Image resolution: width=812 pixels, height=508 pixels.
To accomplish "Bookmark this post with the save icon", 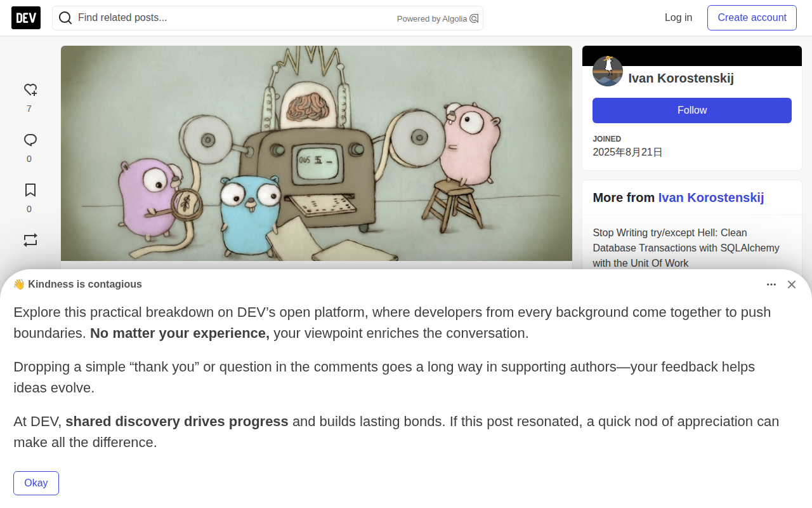I will coord(30,190).
